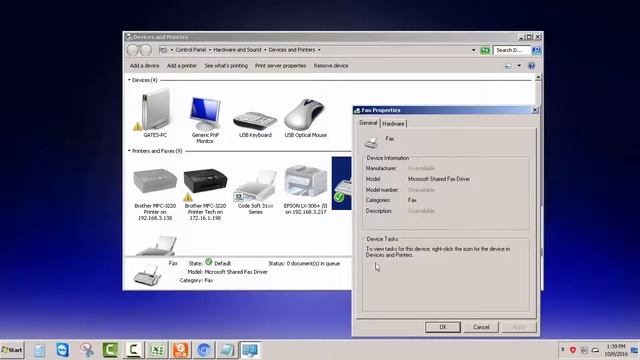Click the Start button
This screenshot has width=640, height=360.
pos(12,350)
